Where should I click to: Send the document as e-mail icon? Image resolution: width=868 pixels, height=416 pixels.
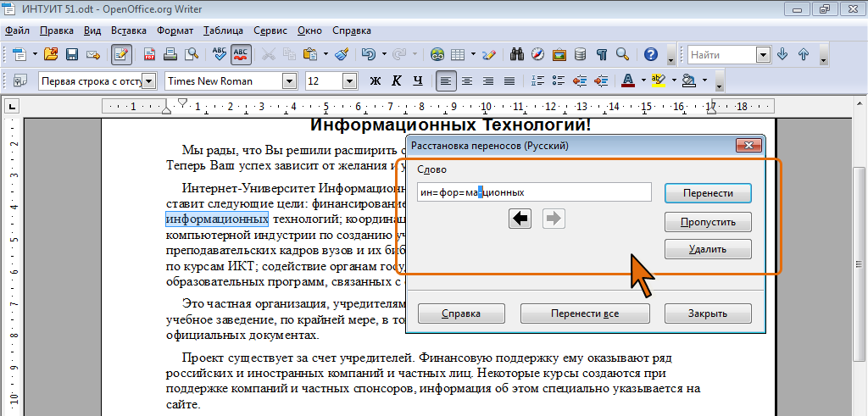93,54
